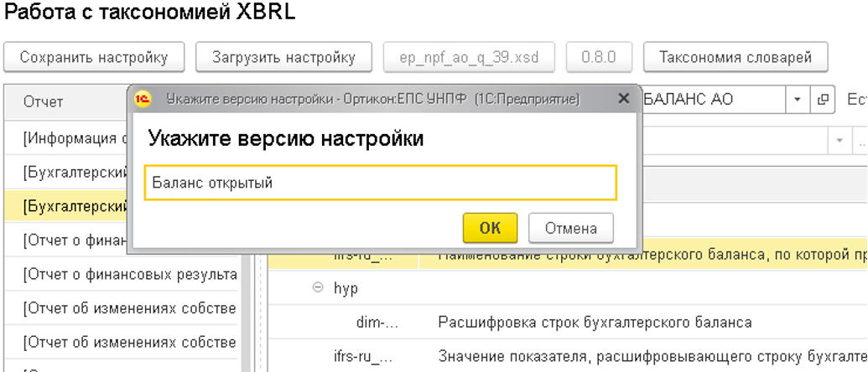The height and width of the screenshot is (372, 868).
Task: Close the version settings dialog
Action: click(623, 99)
